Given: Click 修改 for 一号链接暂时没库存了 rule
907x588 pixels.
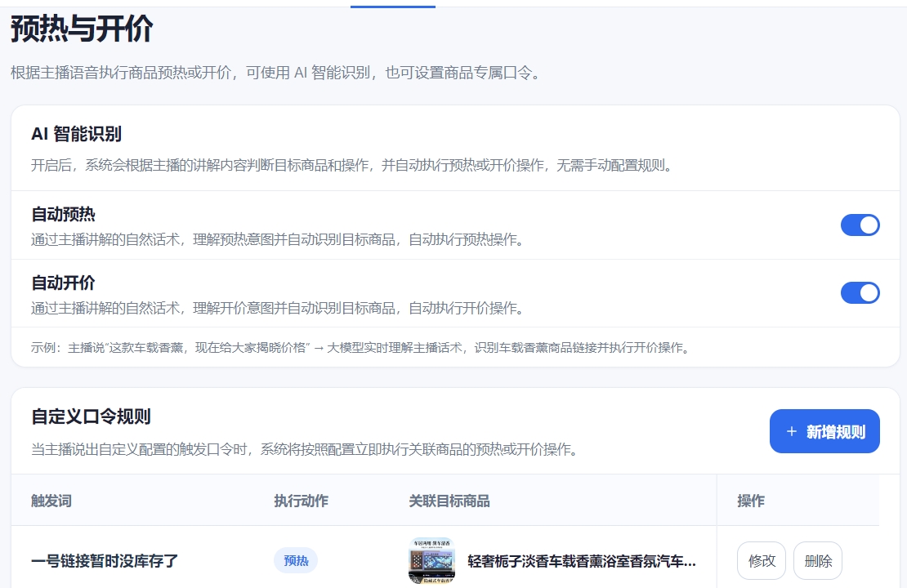Looking at the screenshot, I should (762, 560).
